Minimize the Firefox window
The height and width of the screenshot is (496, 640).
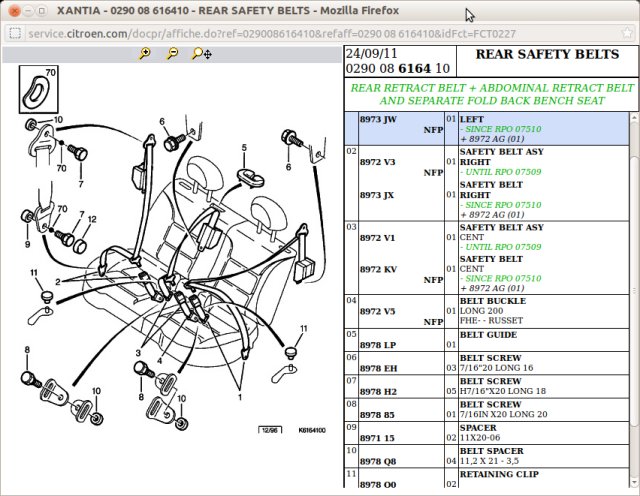28,11
